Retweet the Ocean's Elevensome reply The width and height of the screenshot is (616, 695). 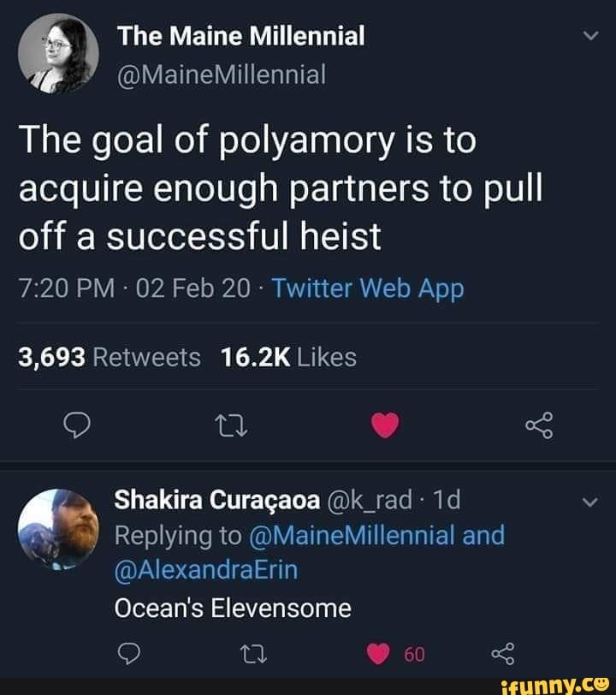click(x=253, y=654)
